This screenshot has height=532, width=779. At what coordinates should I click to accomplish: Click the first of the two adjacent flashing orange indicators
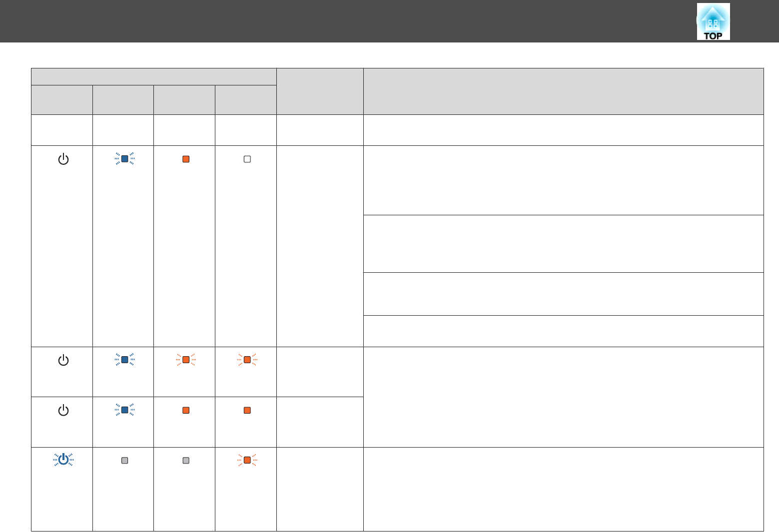[186, 360]
